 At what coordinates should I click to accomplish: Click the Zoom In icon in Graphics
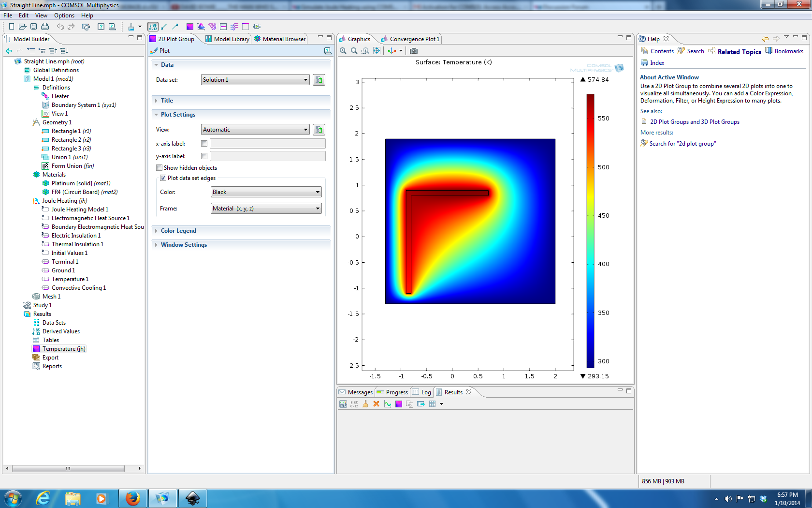343,51
